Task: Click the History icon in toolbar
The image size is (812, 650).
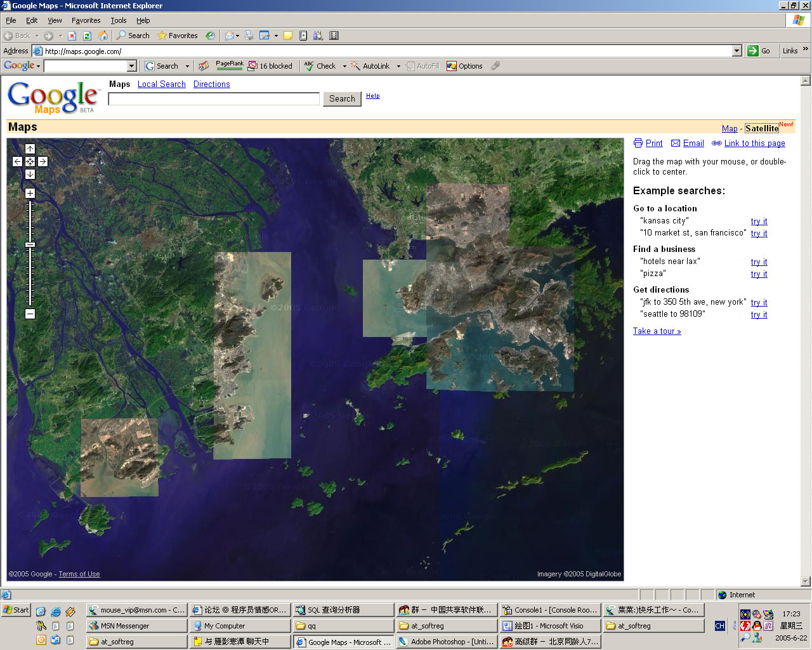Action: pyautogui.click(x=210, y=36)
